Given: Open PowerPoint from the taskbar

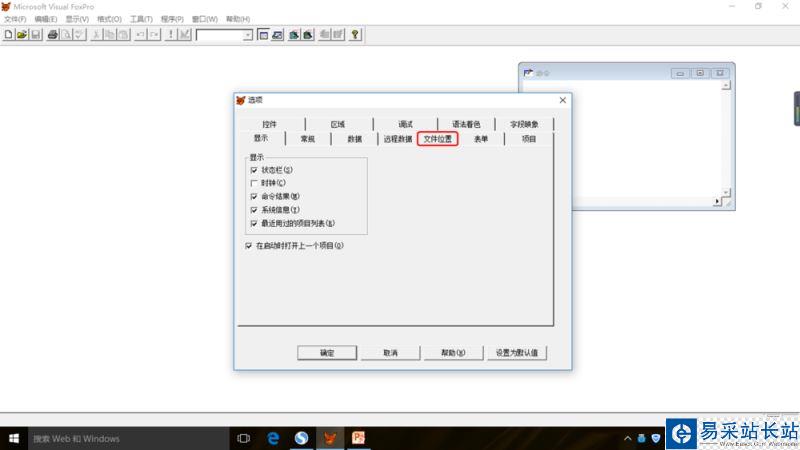Looking at the screenshot, I should point(359,438).
